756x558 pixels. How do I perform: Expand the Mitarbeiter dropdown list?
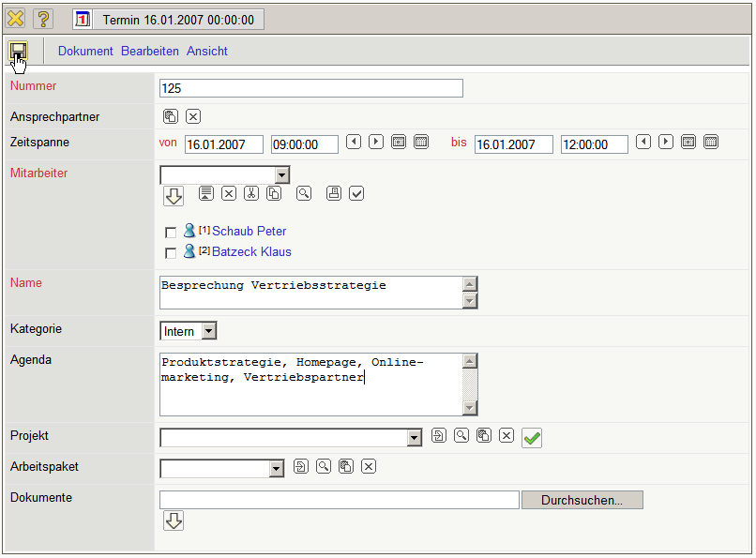[281, 175]
